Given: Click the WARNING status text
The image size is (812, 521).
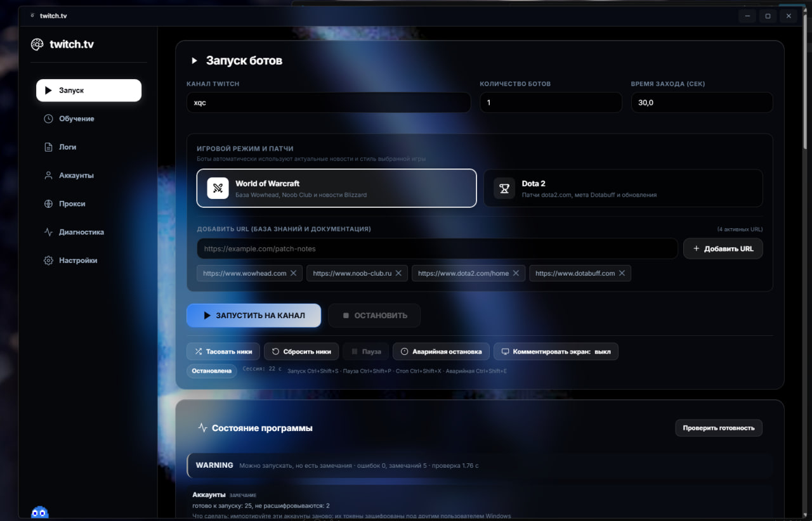Looking at the screenshot, I should 214,465.
